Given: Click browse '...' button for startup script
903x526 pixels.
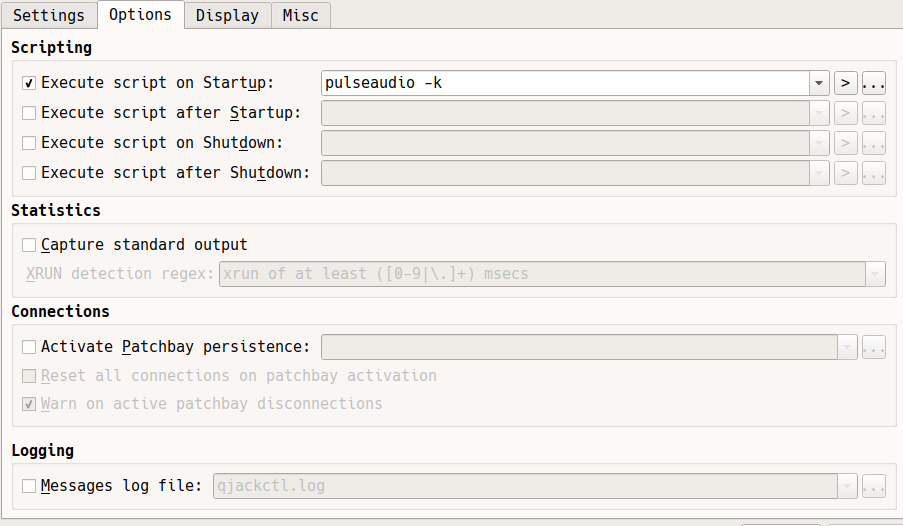Looking at the screenshot, I should click(874, 83).
